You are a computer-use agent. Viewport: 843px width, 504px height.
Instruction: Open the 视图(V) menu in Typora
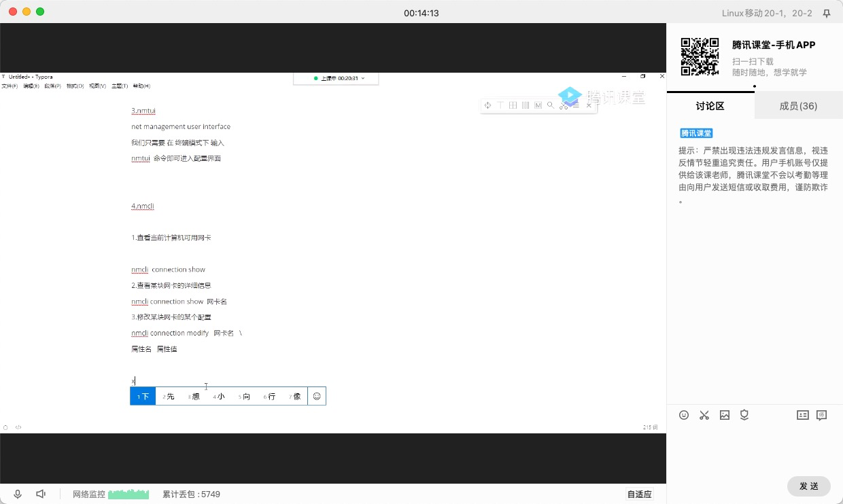pyautogui.click(x=97, y=86)
